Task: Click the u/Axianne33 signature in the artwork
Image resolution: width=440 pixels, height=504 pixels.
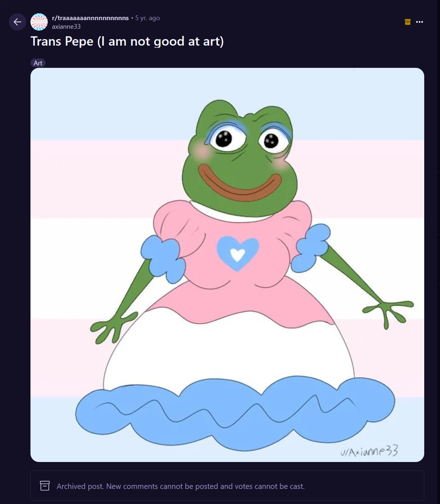Action: (369, 451)
